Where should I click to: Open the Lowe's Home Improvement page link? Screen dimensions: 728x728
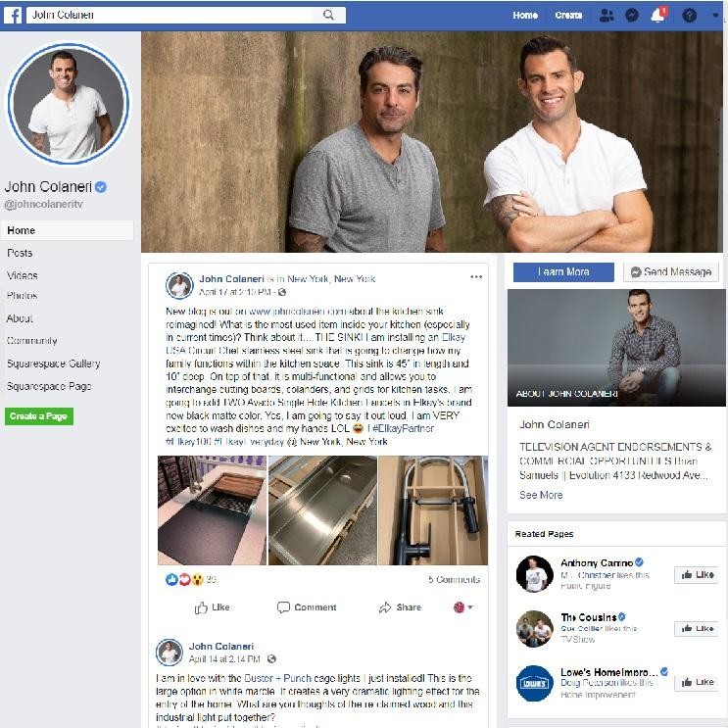point(609,672)
